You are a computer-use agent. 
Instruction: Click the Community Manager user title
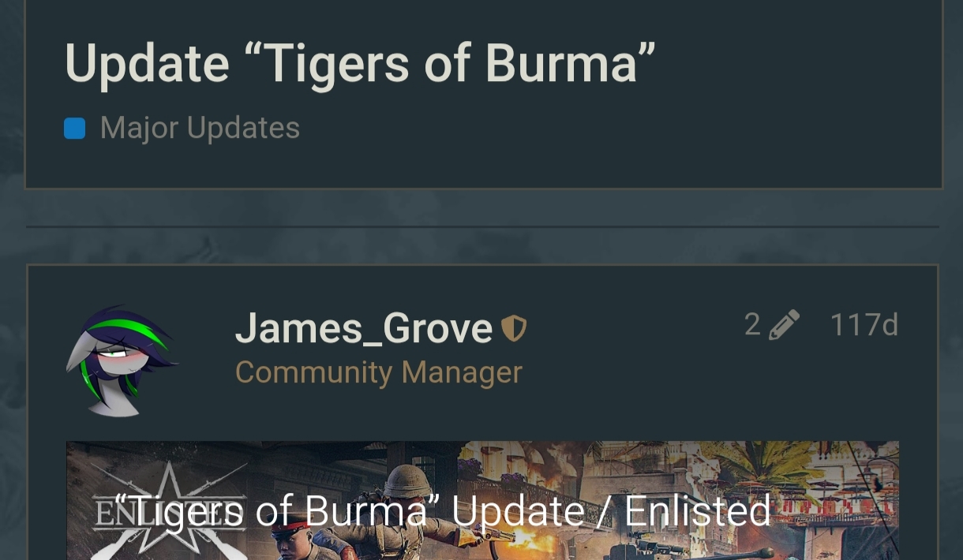tap(379, 372)
